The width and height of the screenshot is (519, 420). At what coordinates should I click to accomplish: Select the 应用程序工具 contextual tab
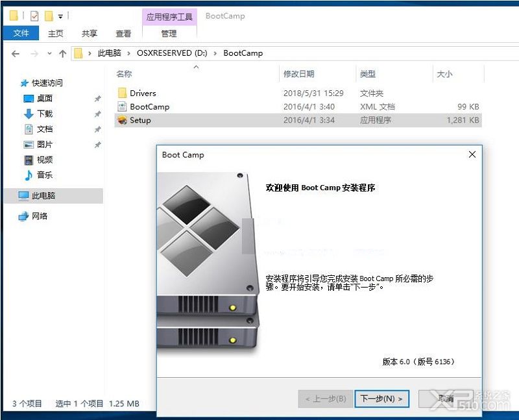(169, 17)
